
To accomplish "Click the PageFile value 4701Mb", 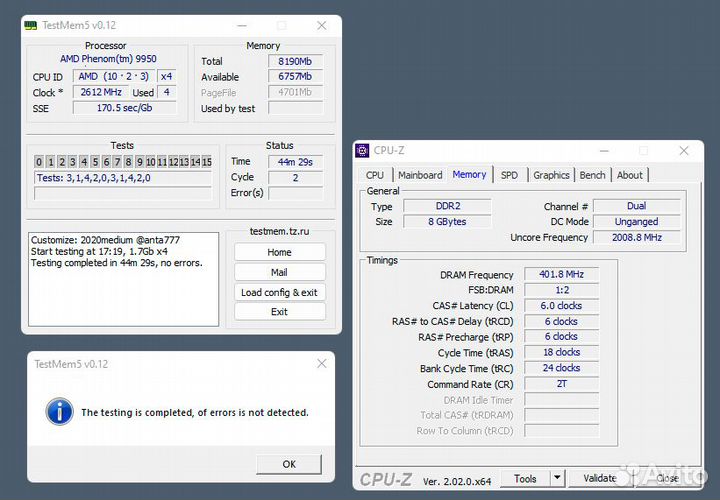I will (295, 92).
